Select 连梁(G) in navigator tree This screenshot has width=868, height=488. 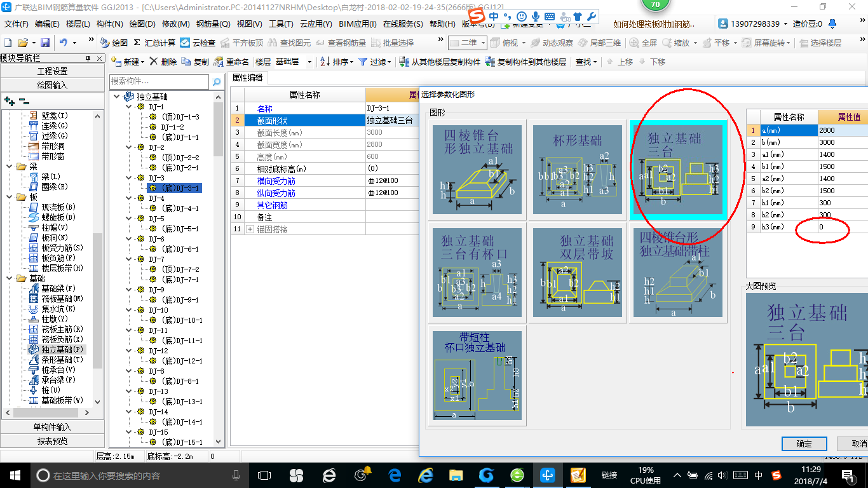pos(49,126)
